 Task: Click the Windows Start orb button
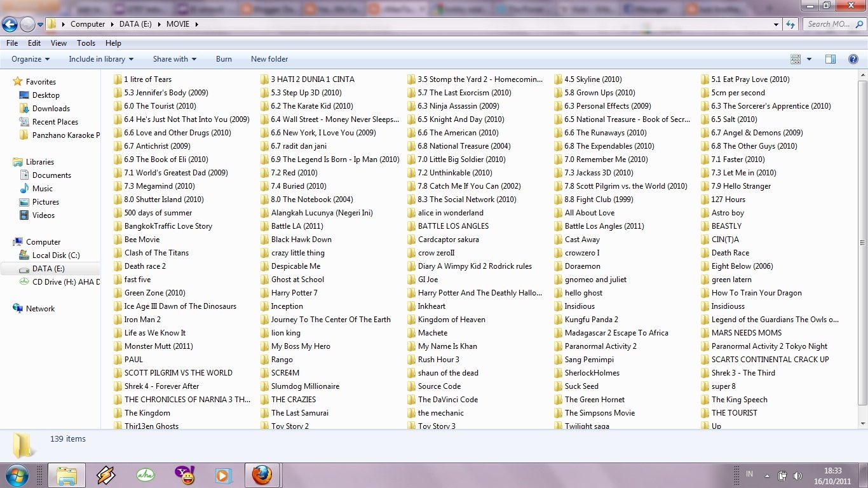coord(17,475)
